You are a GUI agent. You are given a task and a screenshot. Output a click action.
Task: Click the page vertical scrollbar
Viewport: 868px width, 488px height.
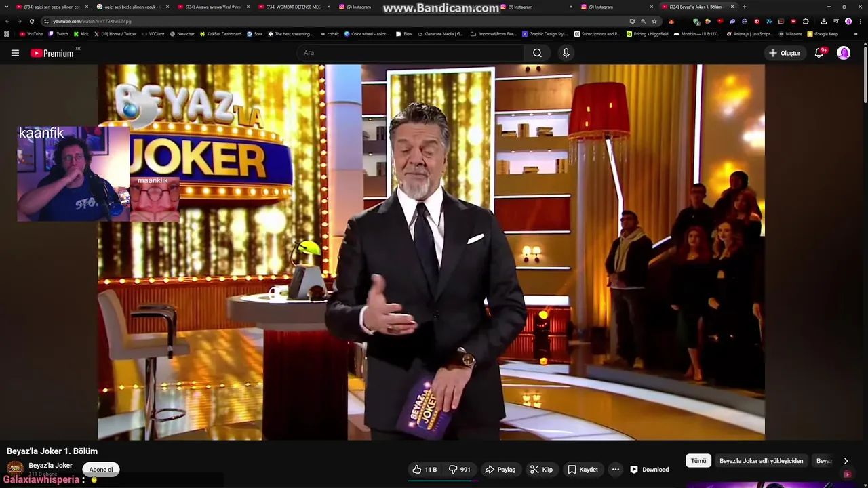865,75
